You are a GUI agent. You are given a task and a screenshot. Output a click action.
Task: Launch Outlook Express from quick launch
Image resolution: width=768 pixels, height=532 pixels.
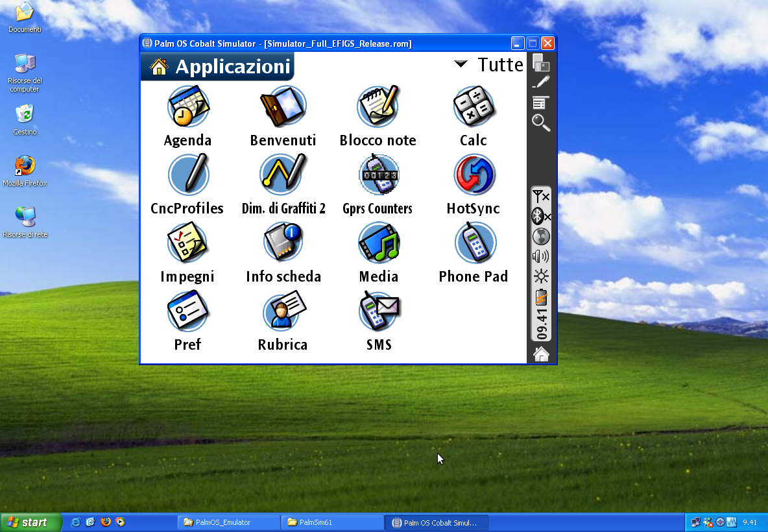pyautogui.click(x=90, y=522)
